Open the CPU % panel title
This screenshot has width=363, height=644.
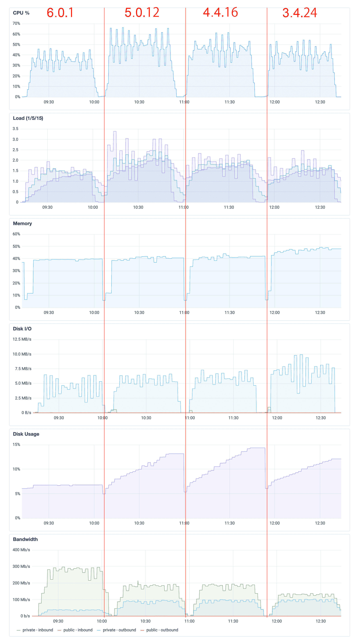[21, 13]
